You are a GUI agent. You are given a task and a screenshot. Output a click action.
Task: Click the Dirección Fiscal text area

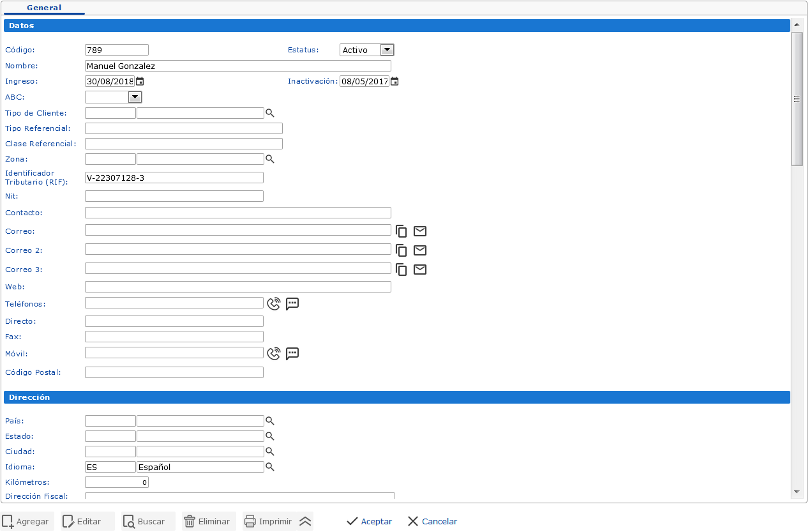240,496
